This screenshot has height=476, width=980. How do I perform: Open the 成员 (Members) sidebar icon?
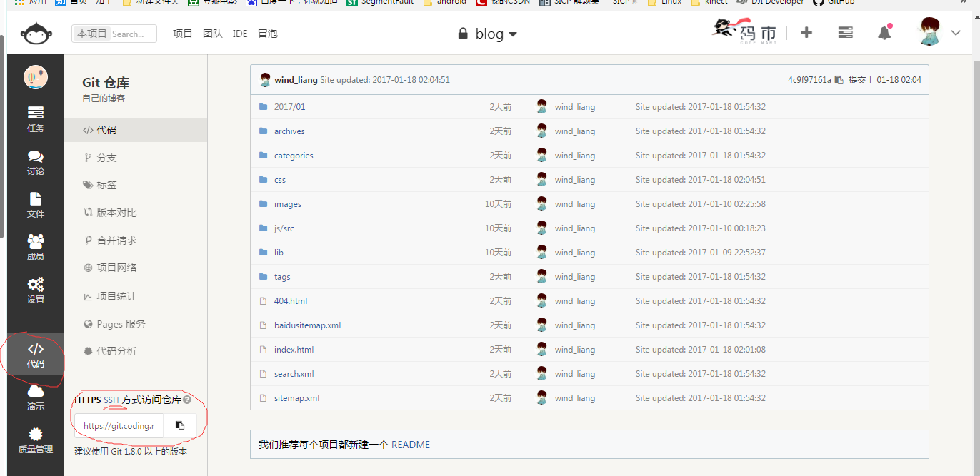(x=36, y=247)
